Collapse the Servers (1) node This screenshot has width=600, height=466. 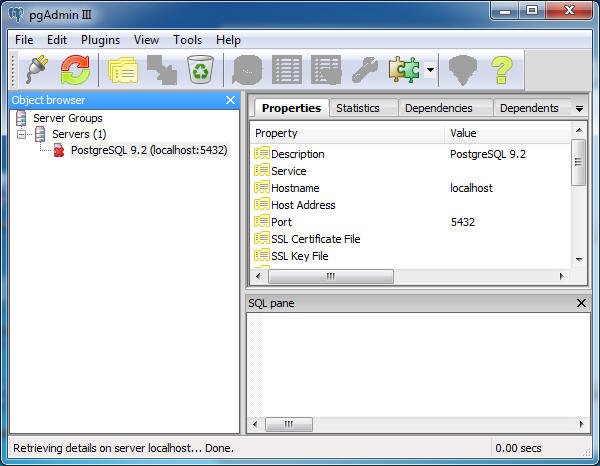click(21, 134)
